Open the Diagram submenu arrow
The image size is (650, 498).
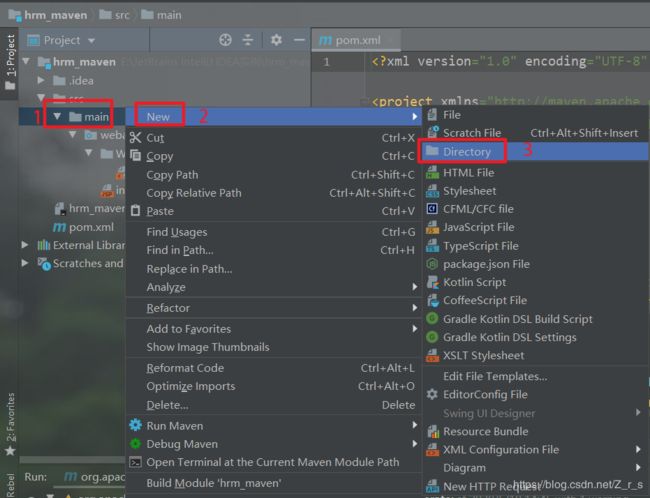638,467
